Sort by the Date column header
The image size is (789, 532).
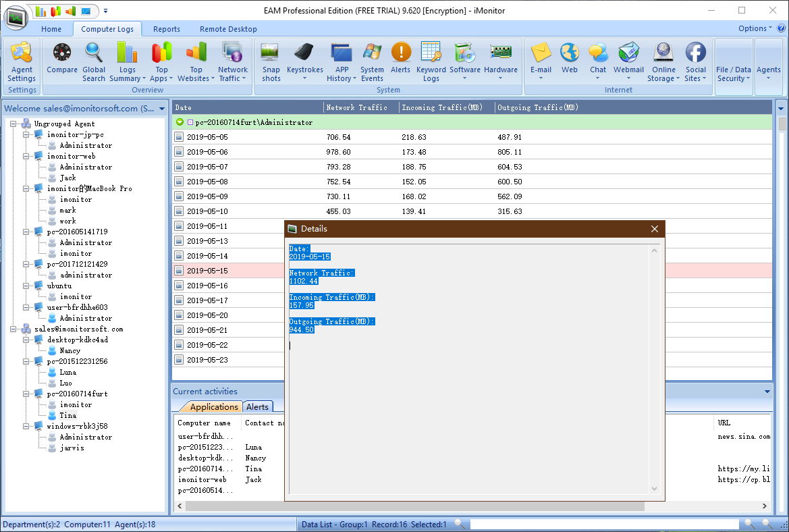[x=248, y=107]
